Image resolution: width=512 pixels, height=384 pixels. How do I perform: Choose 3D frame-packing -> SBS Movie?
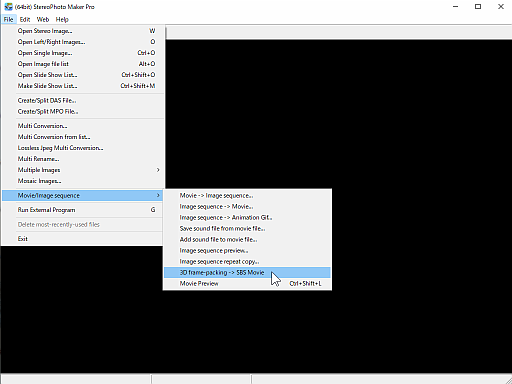click(x=247, y=272)
